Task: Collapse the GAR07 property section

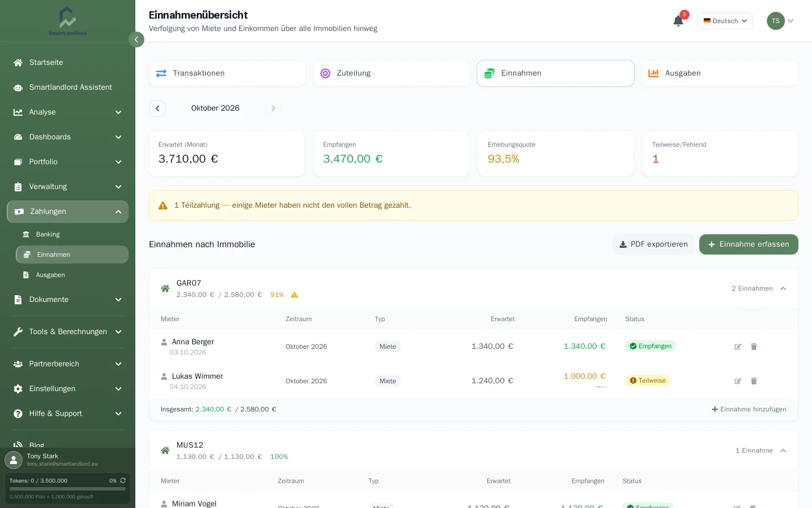Action: coord(783,288)
